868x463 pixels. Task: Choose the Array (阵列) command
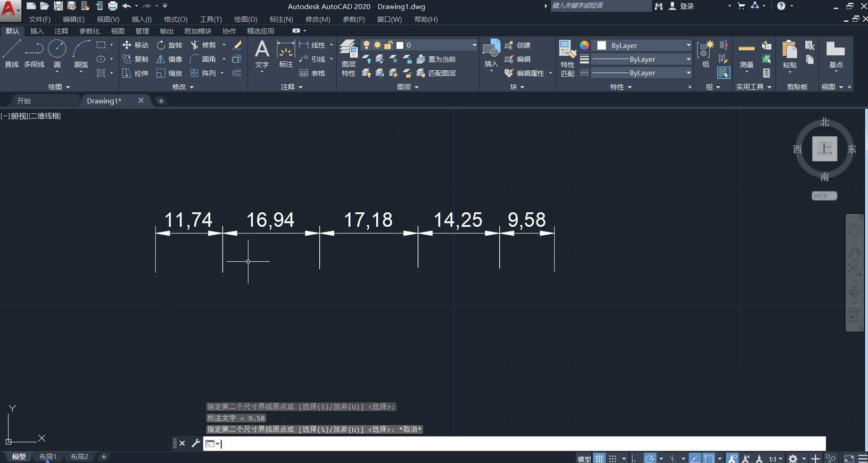[203, 73]
